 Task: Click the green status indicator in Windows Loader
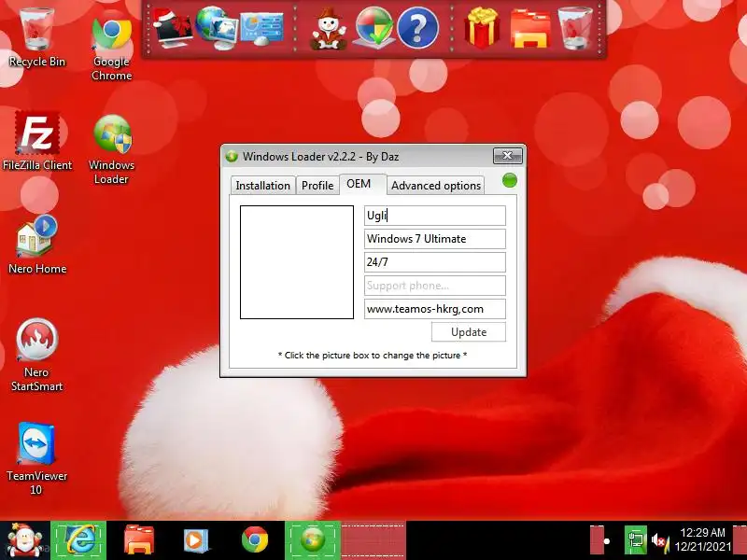tap(509, 180)
